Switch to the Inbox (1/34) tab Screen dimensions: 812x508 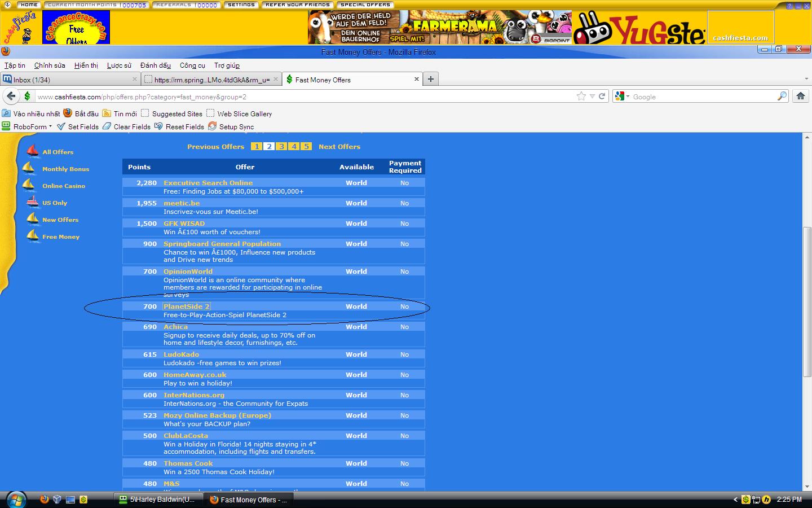(70, 80)
